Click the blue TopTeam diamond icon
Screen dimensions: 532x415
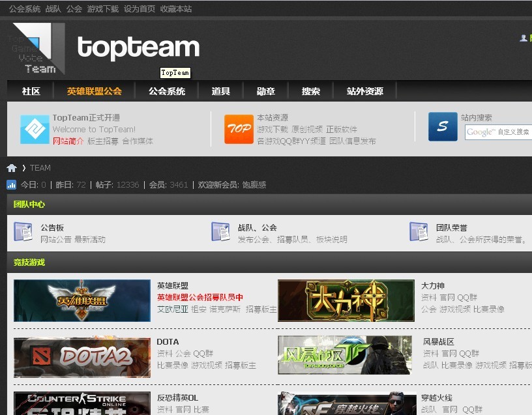coord(35,129)
